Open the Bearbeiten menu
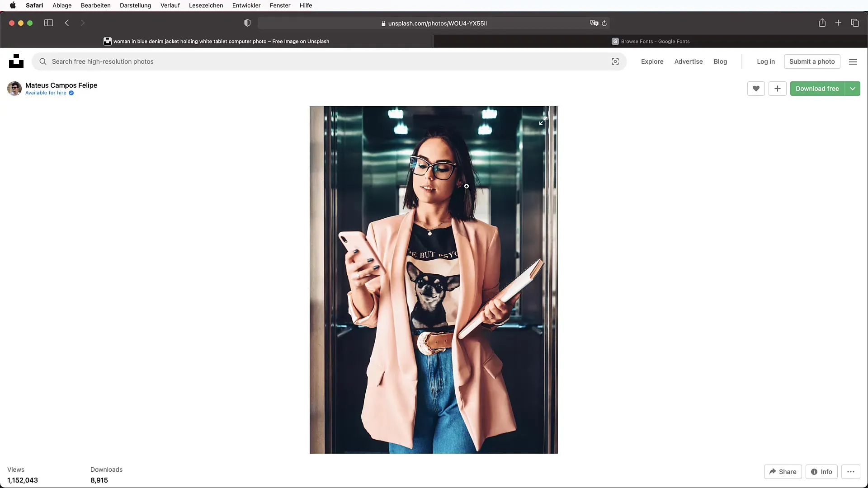The height and width of the screenshot is (488, 868). point(95,5)
